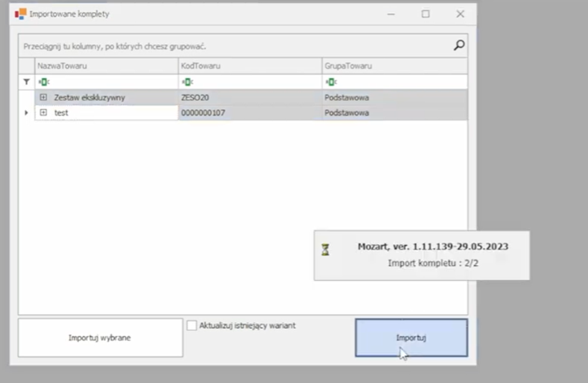Click filter operator icon under GrupaTowaru

330,81
